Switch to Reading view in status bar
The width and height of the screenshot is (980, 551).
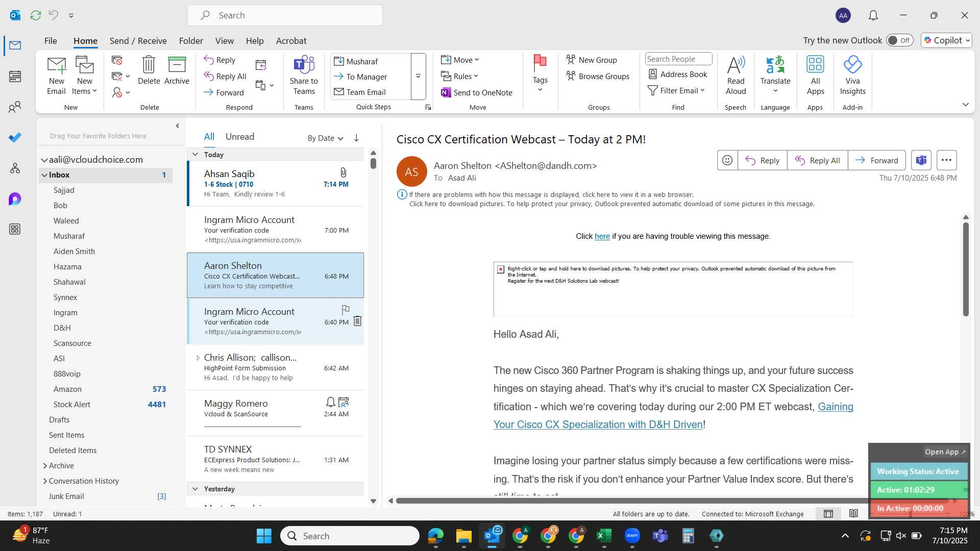pyautogui.click(x=853, y=514)
